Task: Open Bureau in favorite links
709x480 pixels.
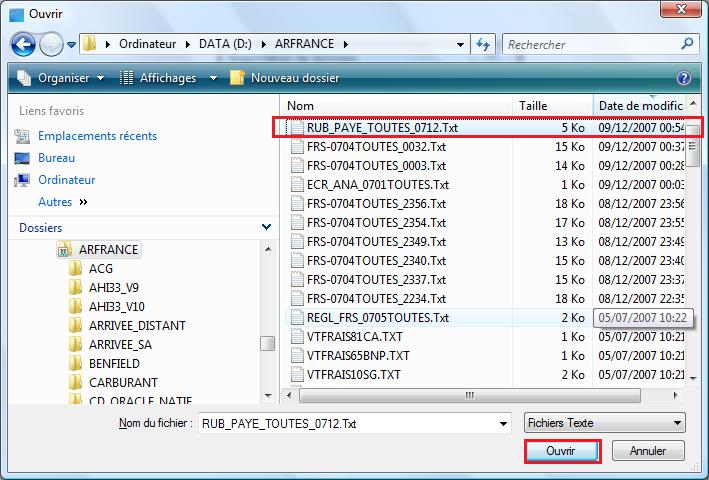Action: pos(57,158)
